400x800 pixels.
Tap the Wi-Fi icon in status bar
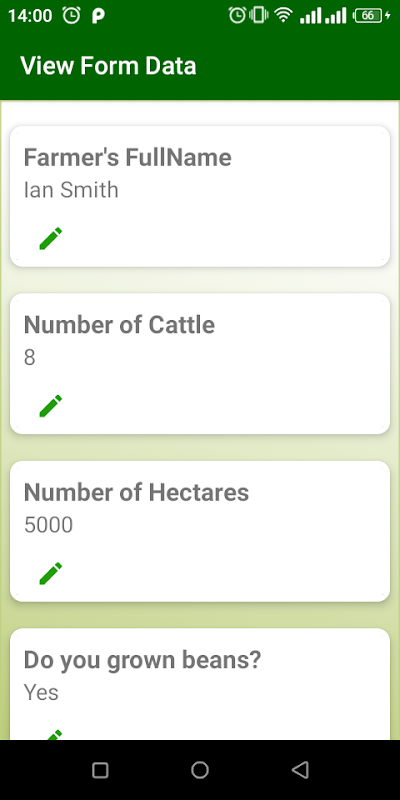[283, 15]
